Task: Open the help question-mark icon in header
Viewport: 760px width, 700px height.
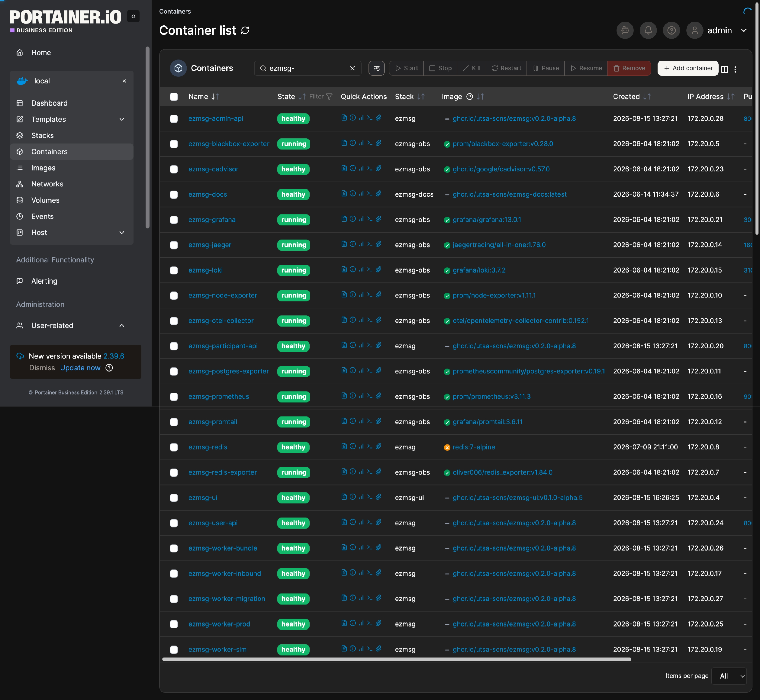Action: (x=671, y=30)
